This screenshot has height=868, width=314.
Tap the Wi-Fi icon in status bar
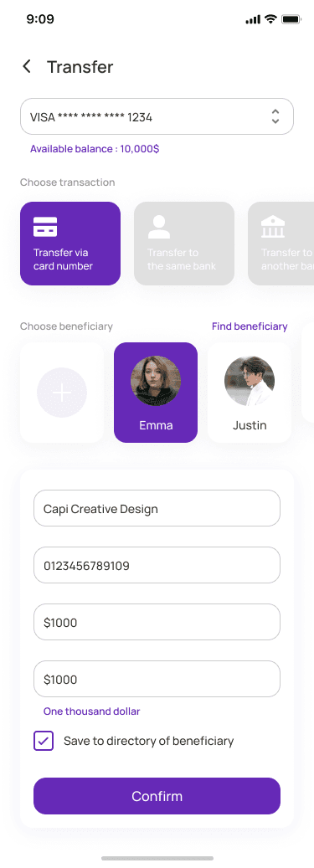click(x=270, y=19)
